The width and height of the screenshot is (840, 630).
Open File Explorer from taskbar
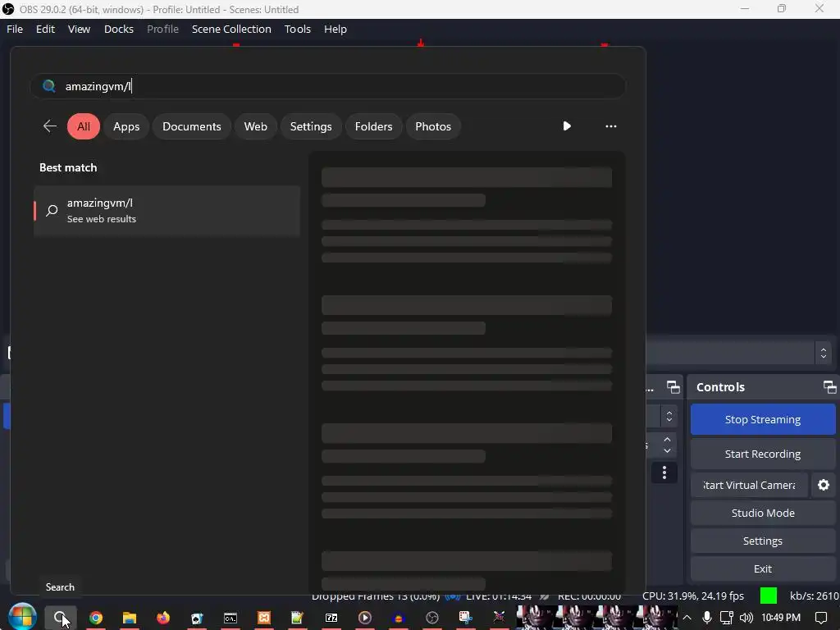click(130, 618)
